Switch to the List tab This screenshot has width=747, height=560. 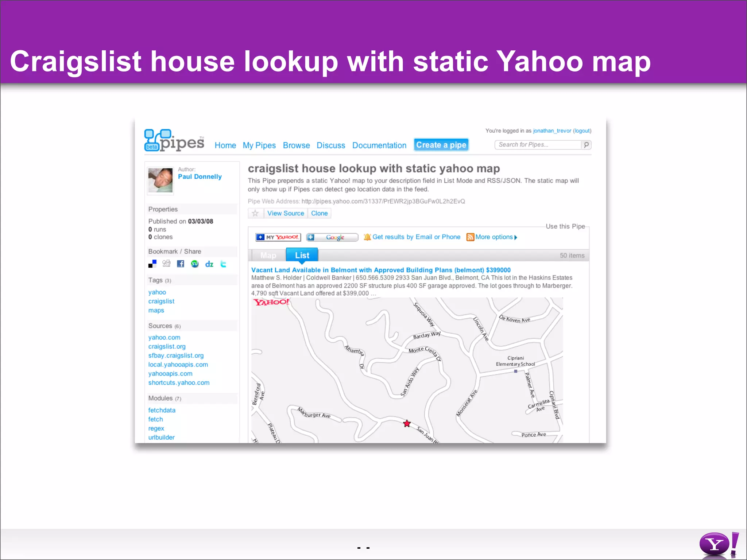point(302,255)
